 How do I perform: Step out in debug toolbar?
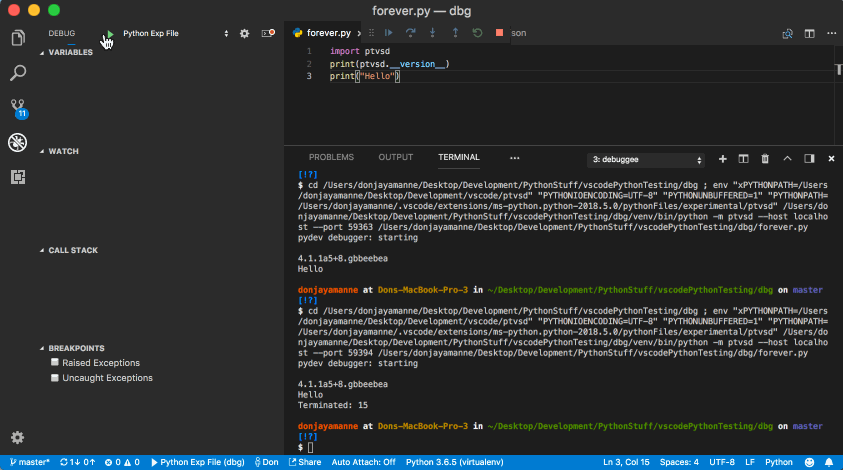pyautogui.click(x=455, y=33)
